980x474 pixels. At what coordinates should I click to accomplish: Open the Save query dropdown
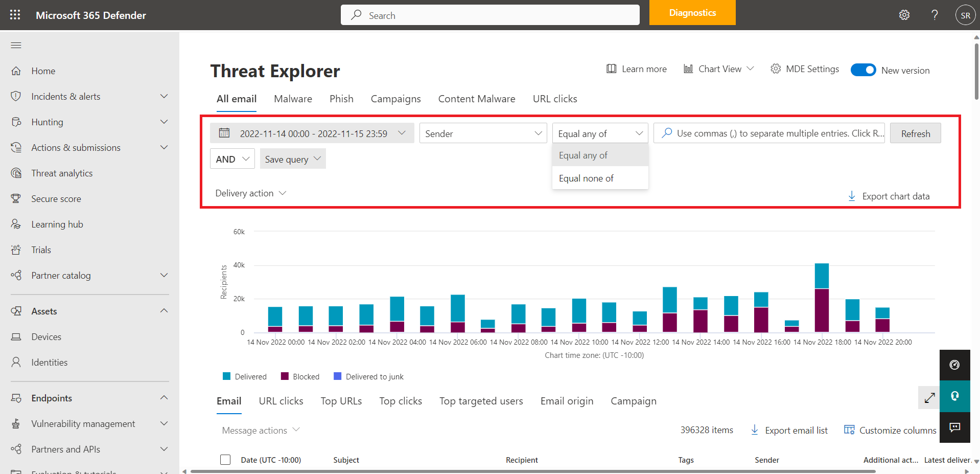[x=293, y=159]
